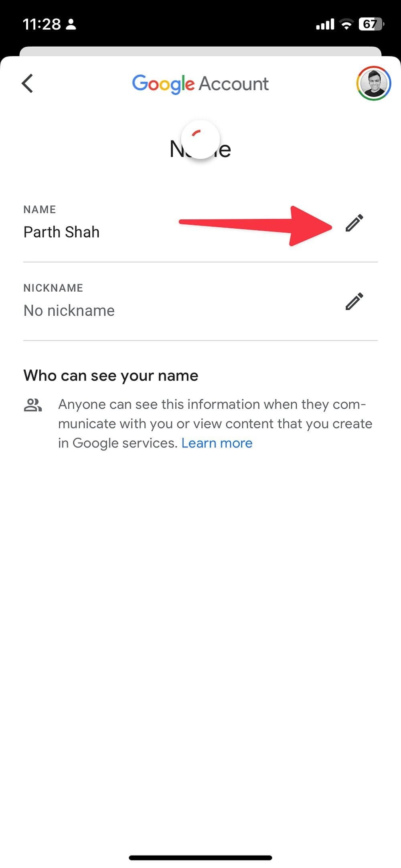Tap the person icon next to the clock

tap(71, 24)
